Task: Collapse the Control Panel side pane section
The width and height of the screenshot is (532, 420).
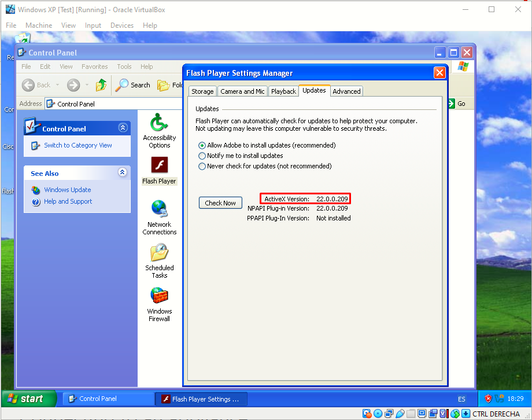Action: click(x=123, y=128)
